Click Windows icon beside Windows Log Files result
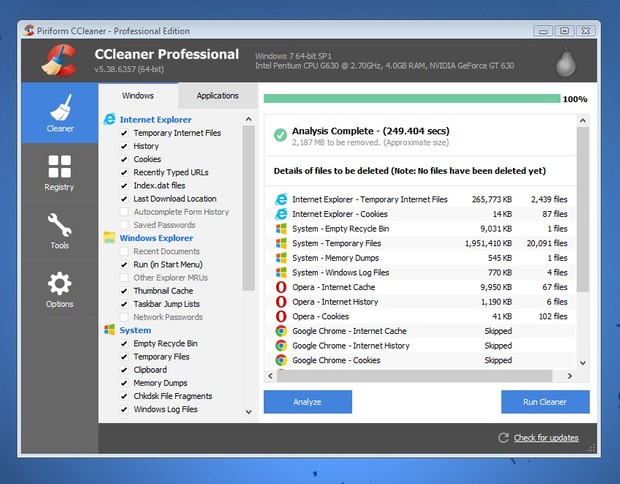The height and width of the screenshot is (484, 620). (x=281, y=272)
